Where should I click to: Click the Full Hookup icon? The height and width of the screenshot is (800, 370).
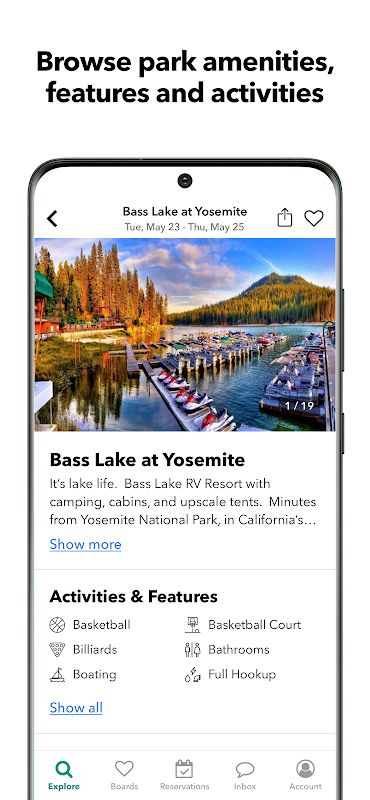click(x=192, y=674)
